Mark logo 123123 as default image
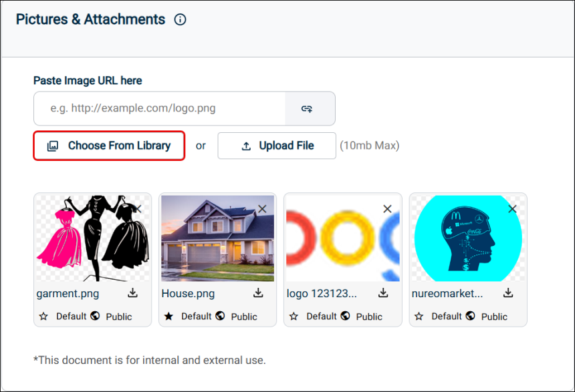 coord(294,316)
